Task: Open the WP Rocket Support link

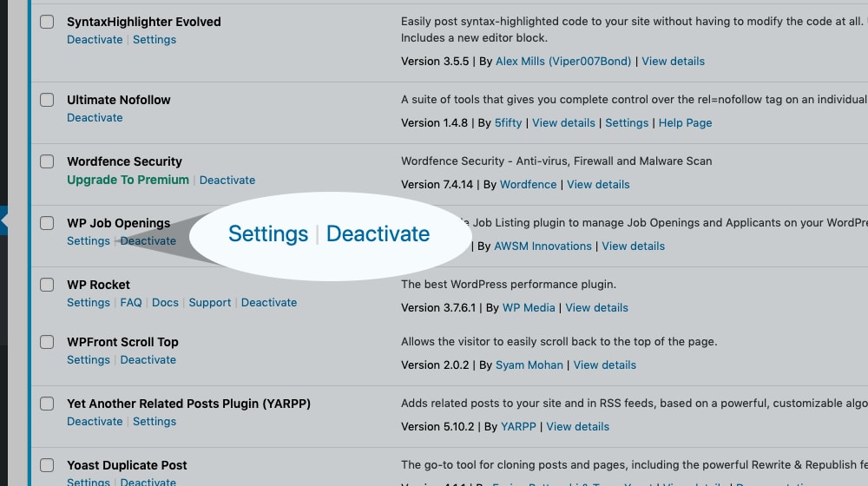Action: [210, 302]
